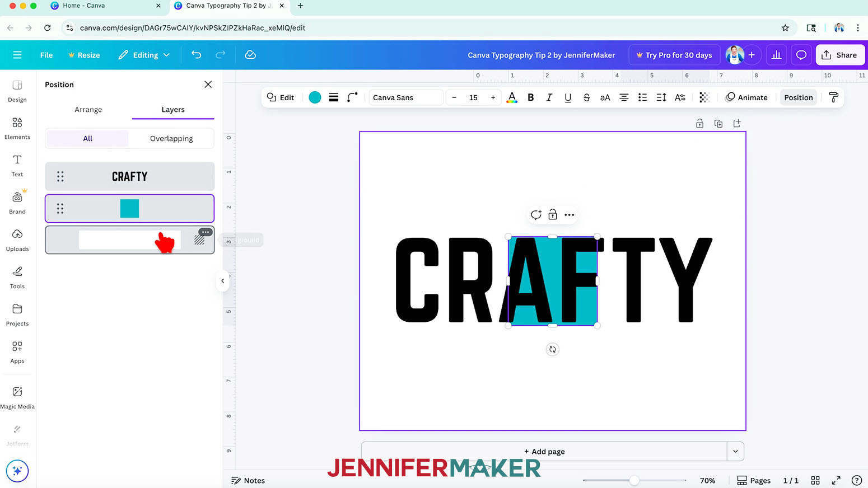The width and height of the screenshot is (868, 488).
Task: Click the Canva assistant sparkle button
Action: 17,471
